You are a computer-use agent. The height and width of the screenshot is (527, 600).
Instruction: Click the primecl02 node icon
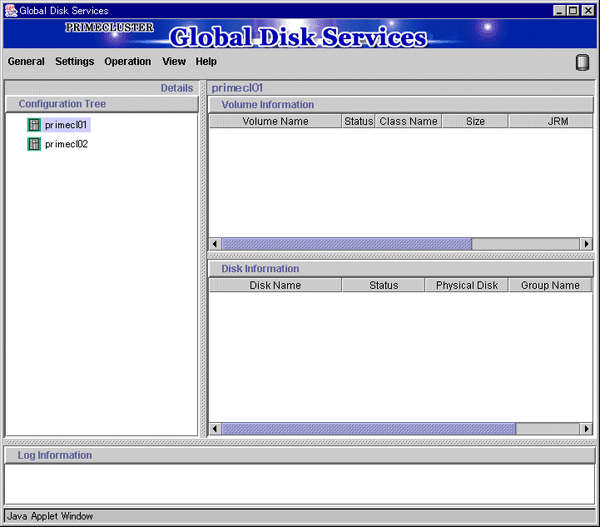click(34, 144)
